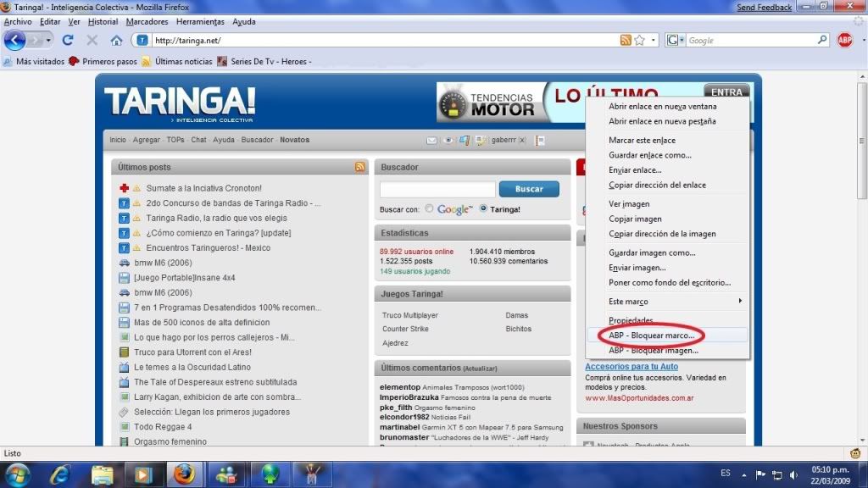The image size is (868, 488).
Task: Click the taskbar clock
Action: pyautogui.click(x=830, y=474)
